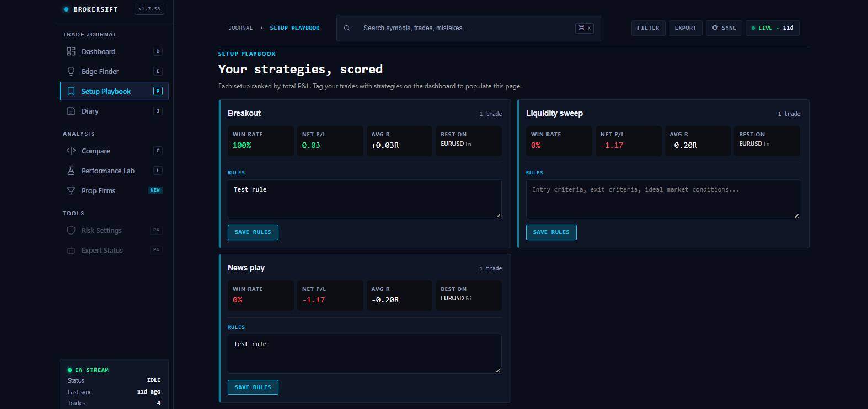Click the Performance Lab flask icon

(x=71, y=171)
